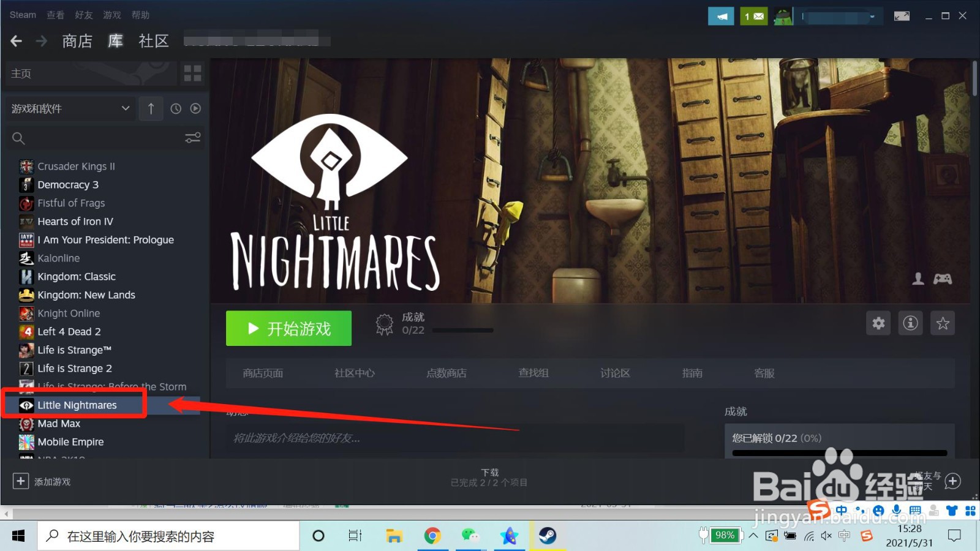The image size is (980, 551).
Task: Open the green messages inbox icon
Action: pyautogui.click(x=754, y=16)
